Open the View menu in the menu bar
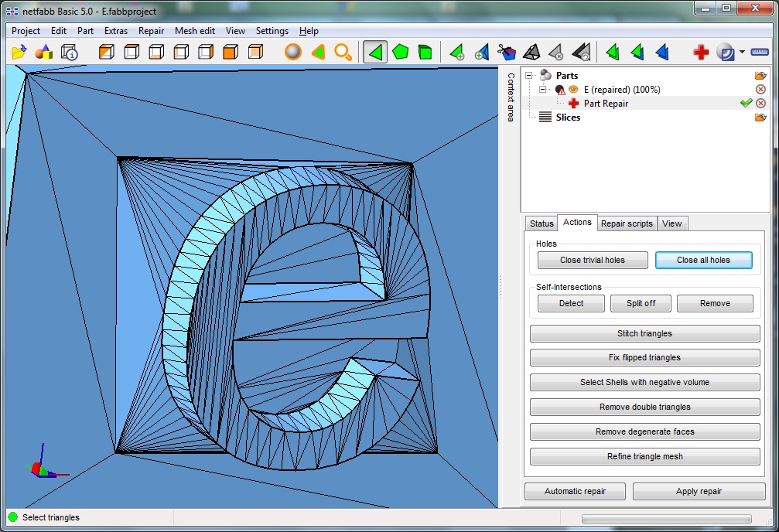The height and width of the screenshot is (532, 779). pyautogui.click(x=235, y=31)
